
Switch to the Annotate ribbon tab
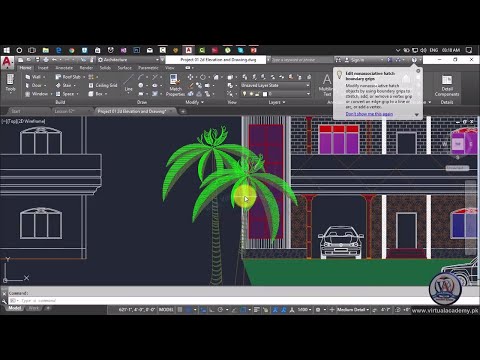(x=64, y=68)
